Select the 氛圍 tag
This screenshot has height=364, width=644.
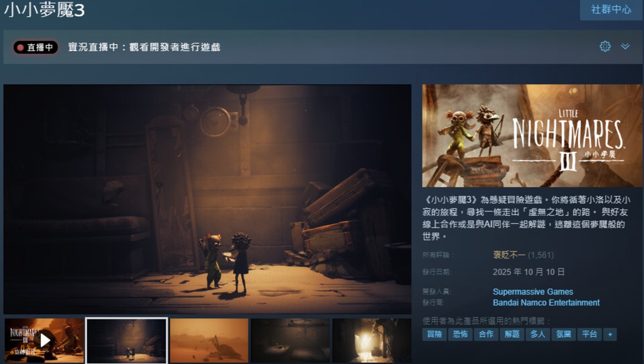tap(563, 334)
